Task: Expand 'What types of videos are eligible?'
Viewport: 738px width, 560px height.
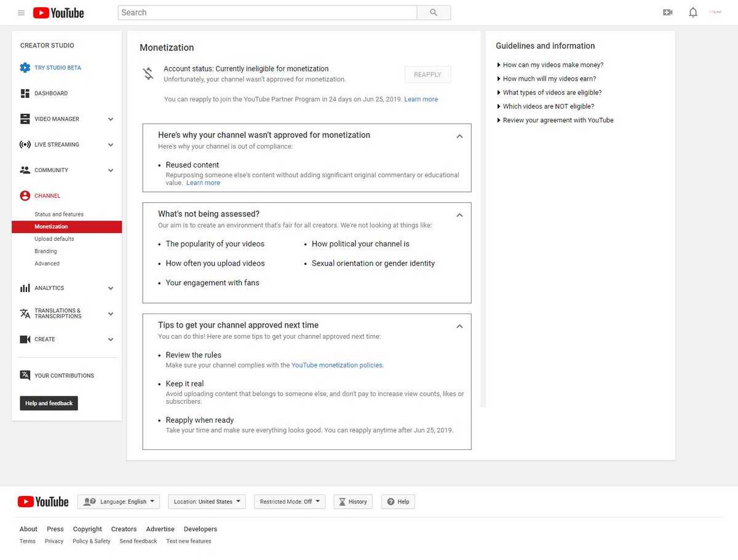Action: click(549, 93)
